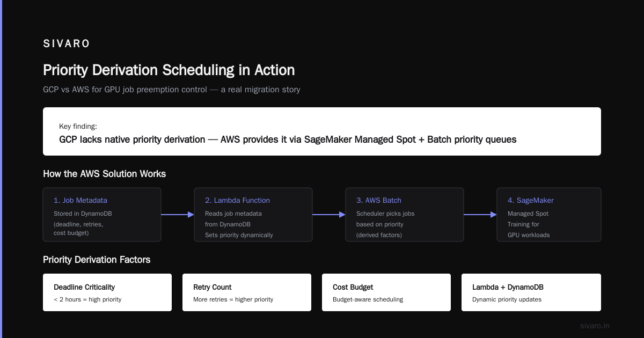Open the Retry Count factor card
Viewport: 644px width, 338px height.
point(247,292)
